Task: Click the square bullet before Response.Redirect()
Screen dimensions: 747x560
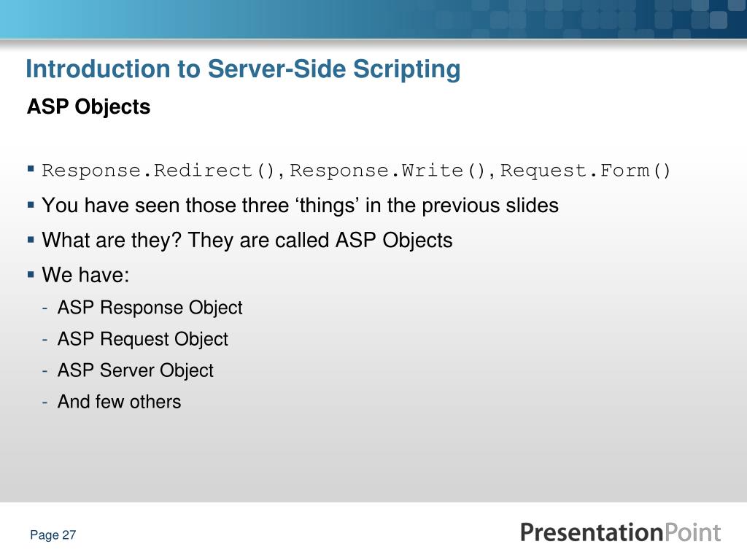Action: (31, 168)
